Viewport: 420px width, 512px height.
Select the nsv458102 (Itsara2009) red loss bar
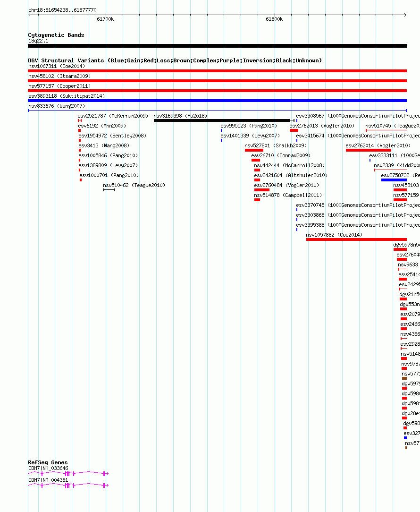(x=218, y=81)
